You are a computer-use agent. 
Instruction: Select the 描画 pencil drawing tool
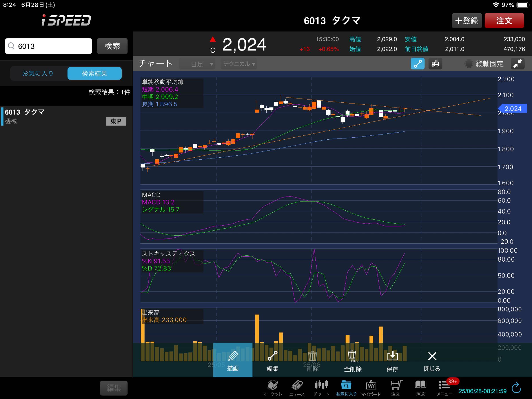(x=233, y=360)
